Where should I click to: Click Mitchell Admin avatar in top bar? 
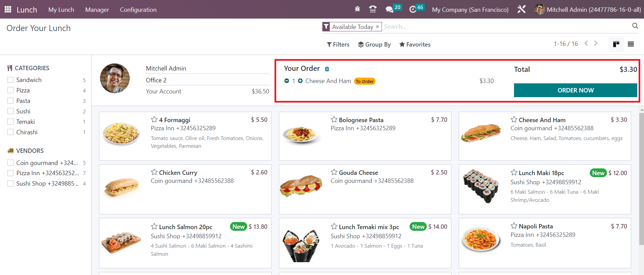coord(539,9)
